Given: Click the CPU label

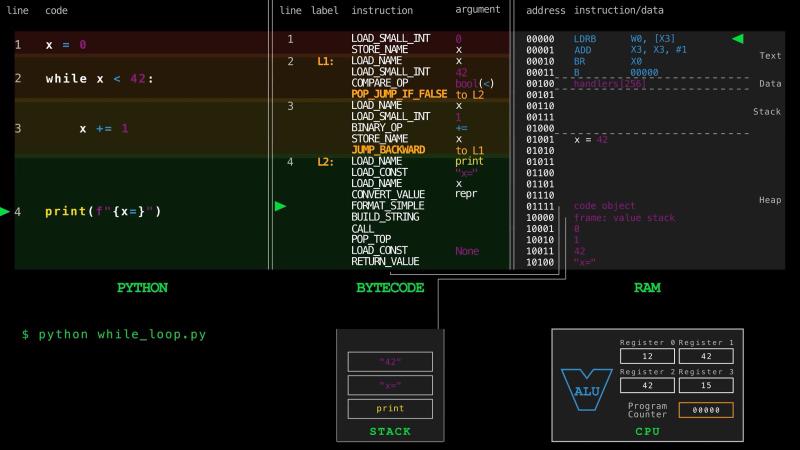Looking at the screenshot, I should tap(647, 432).
